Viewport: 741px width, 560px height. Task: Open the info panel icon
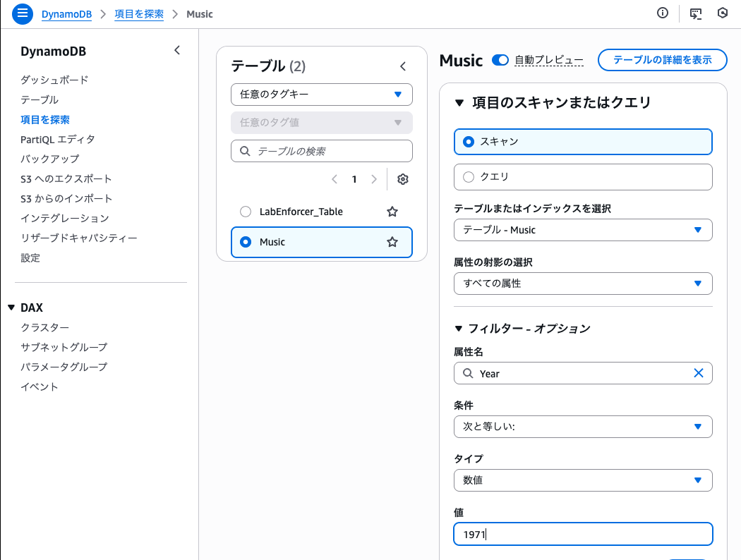pos(663,13)
